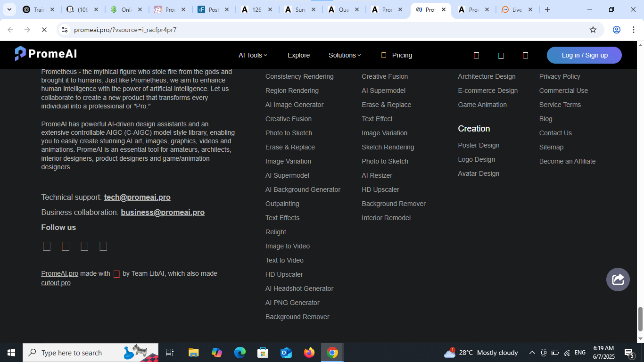The image size is (644, 362).
Task: Click the Log in / Sign up button
Action: (x=584, y=55)
